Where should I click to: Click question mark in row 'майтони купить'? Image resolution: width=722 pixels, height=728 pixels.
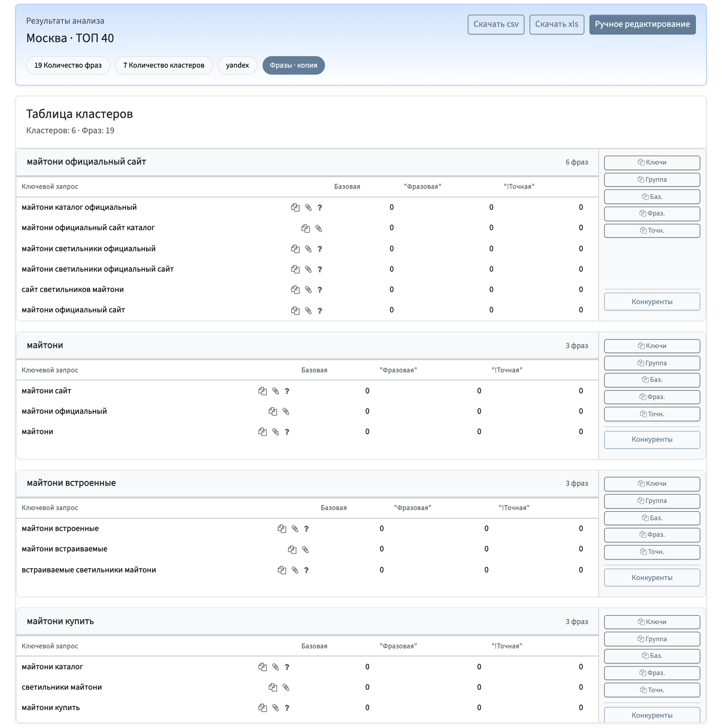coord(287,708)
